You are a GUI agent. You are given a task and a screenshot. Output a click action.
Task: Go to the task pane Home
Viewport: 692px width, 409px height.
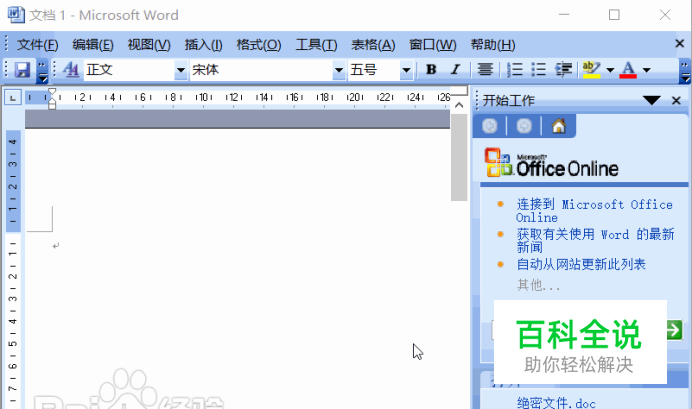pos(559,126)
